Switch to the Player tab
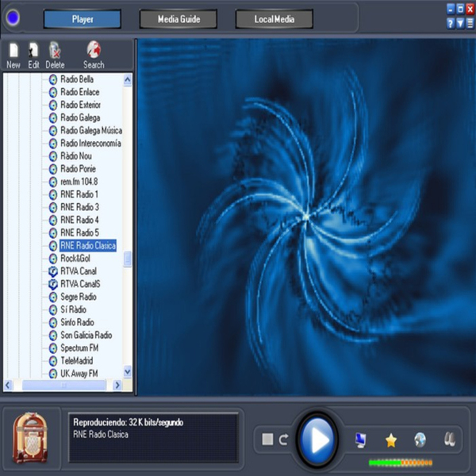The height and width of the screenshot is (476, 476). tap(83, 19)
